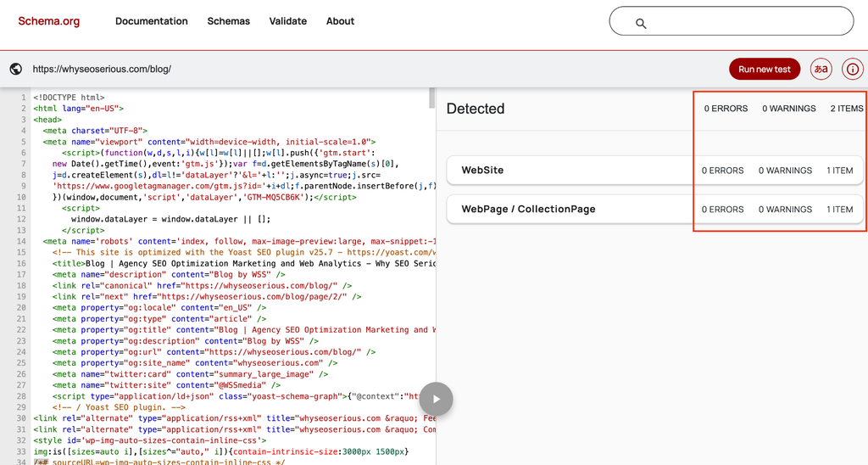Click line 1 DOCTYPE html in code
868x465 pixels.
click(x=70, y=98)
